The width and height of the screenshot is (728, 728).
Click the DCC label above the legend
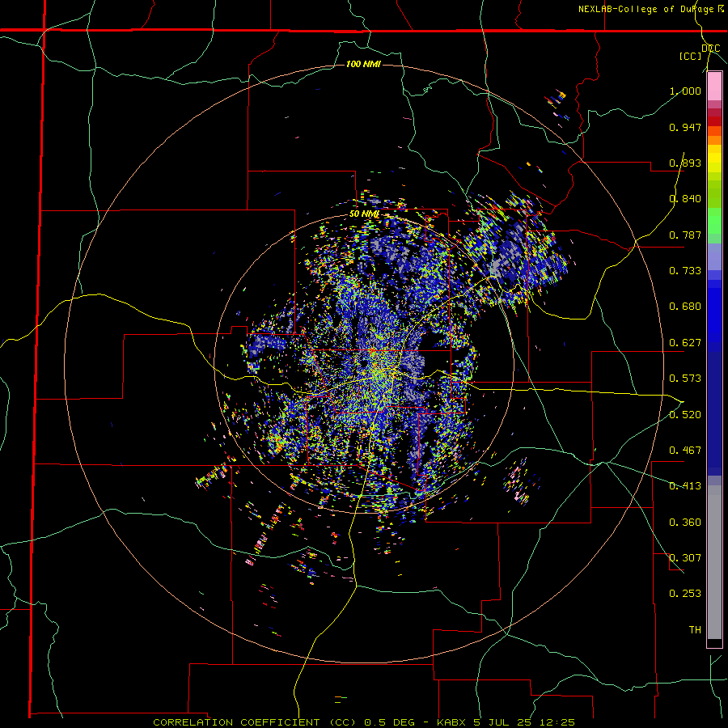tap(711, 48)
